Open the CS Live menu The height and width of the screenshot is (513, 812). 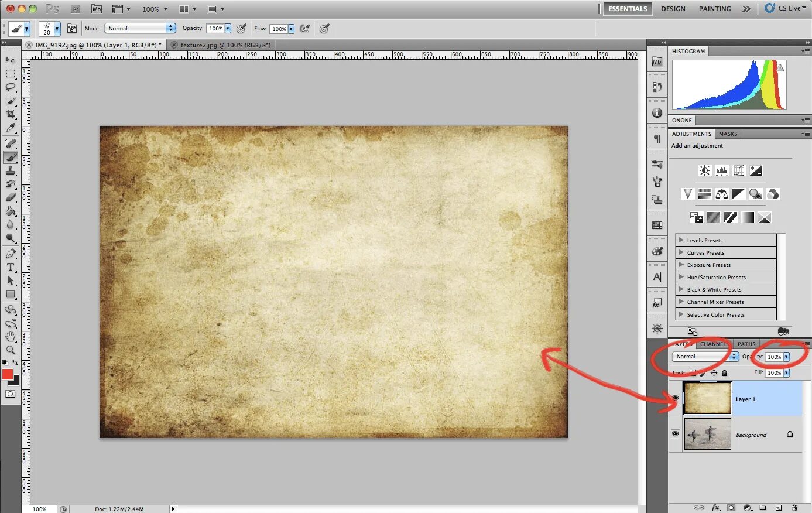[x=786, y=8]
